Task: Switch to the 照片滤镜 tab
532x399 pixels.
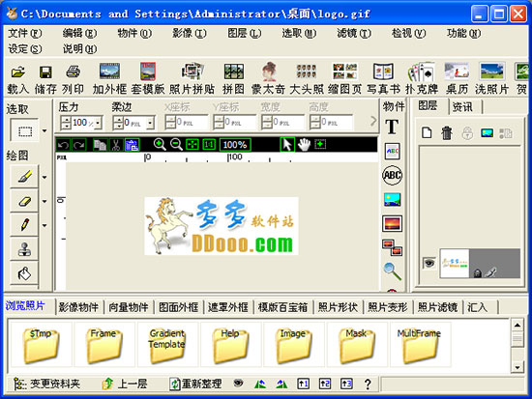Action: [x=437, y=307]
